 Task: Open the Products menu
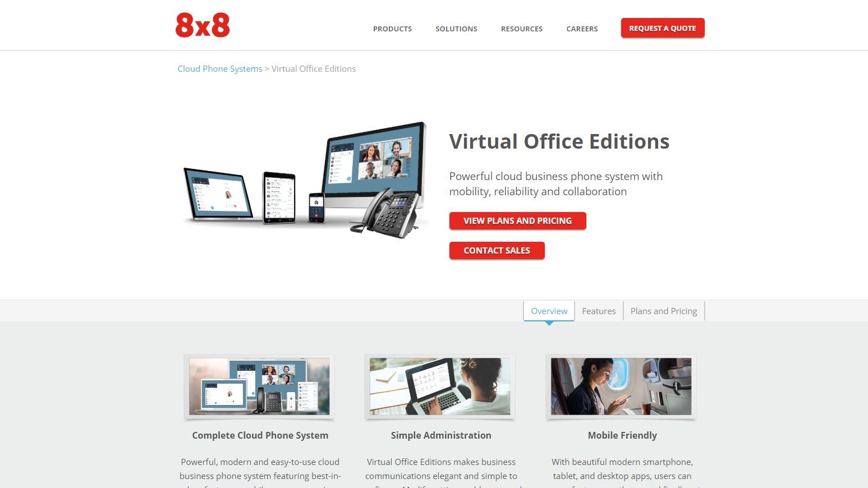point(392,29)
